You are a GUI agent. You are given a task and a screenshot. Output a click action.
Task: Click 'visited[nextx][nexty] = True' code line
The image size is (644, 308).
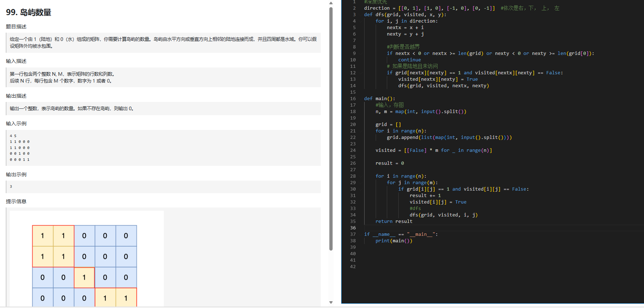pos(438,79)
